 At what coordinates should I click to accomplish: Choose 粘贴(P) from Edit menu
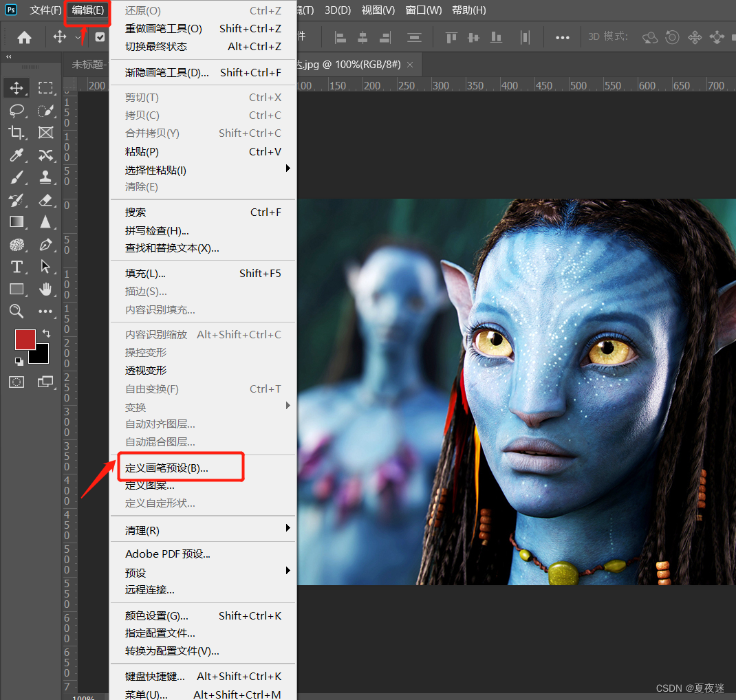point(203,151)
